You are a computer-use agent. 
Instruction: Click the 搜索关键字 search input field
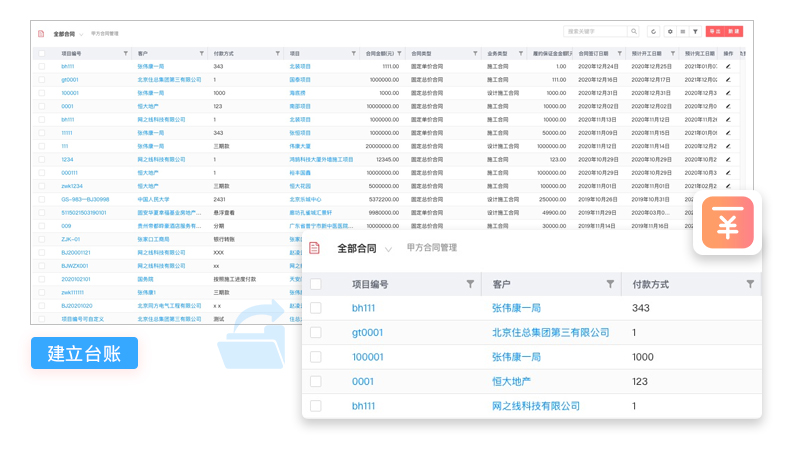(x=595, y=32)
